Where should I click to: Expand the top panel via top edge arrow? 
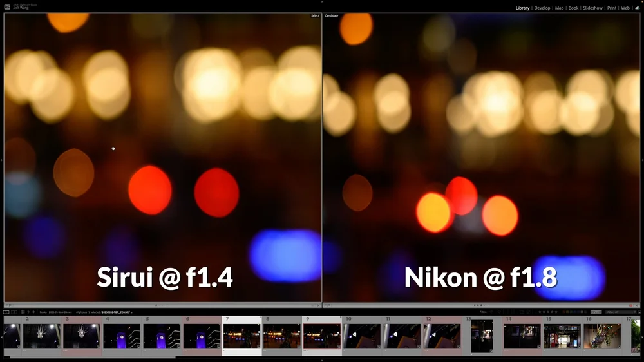coord(322,2)
